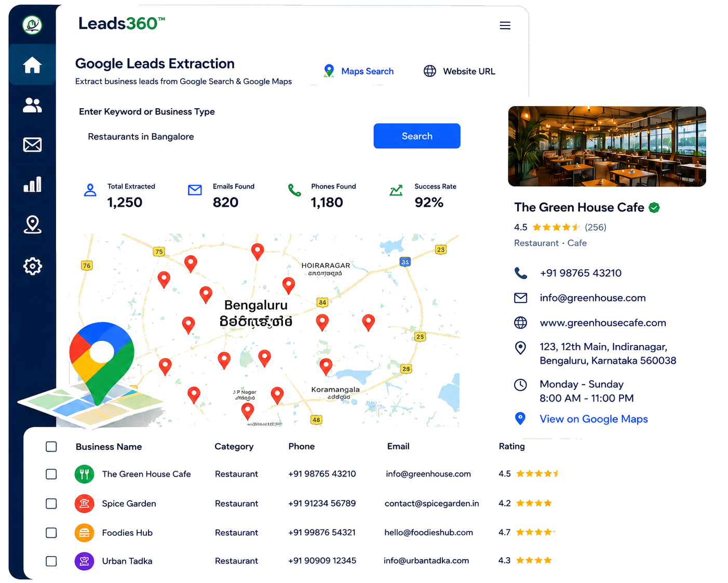Click the email icon beside info@greenhouse.com in details

tap(520, 298)
